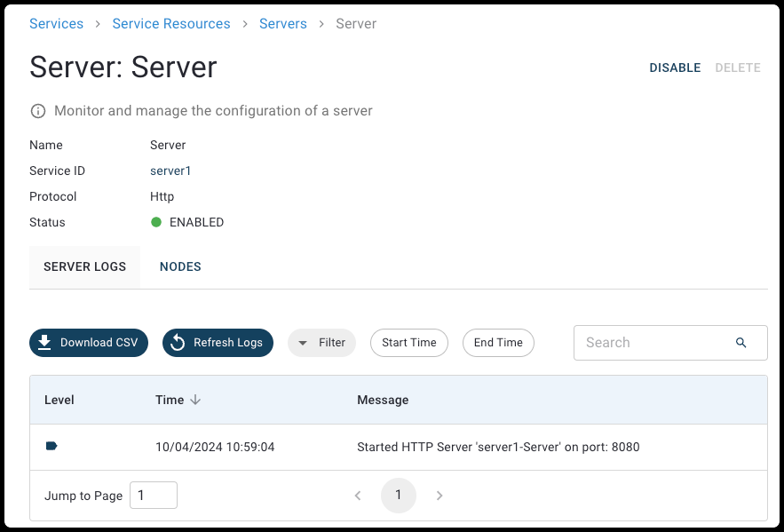Go to previous page with left chevron
This screenshot has height=532, width=784.
pyautogui.click(x=358, y=496)
